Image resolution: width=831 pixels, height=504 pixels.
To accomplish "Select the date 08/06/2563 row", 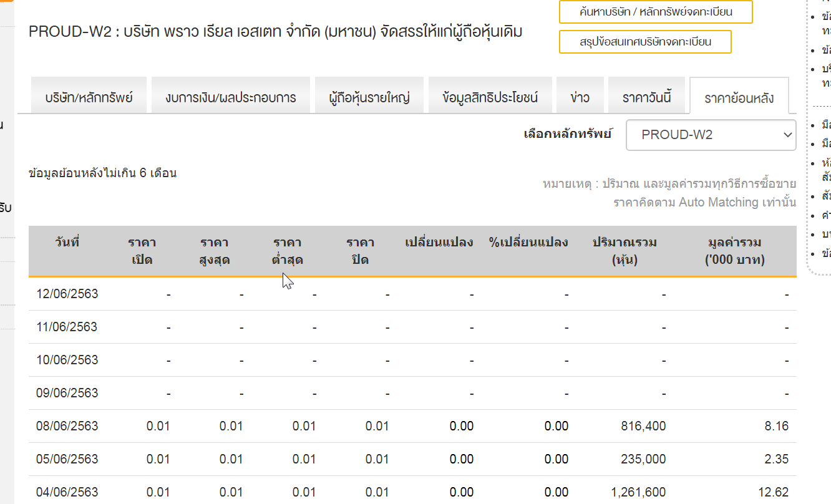I will pyautogui.click(x=412, y=426).
